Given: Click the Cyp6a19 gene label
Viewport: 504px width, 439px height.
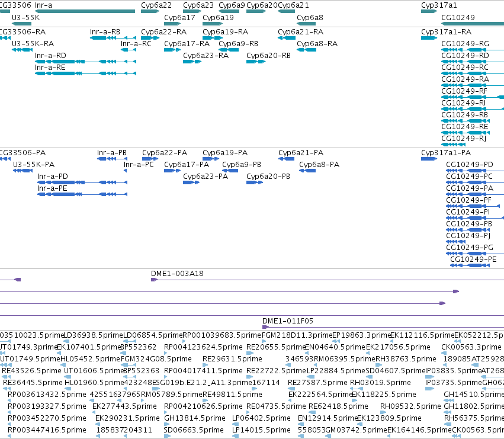Looking at the screenshot, I should tap(218, 17).
